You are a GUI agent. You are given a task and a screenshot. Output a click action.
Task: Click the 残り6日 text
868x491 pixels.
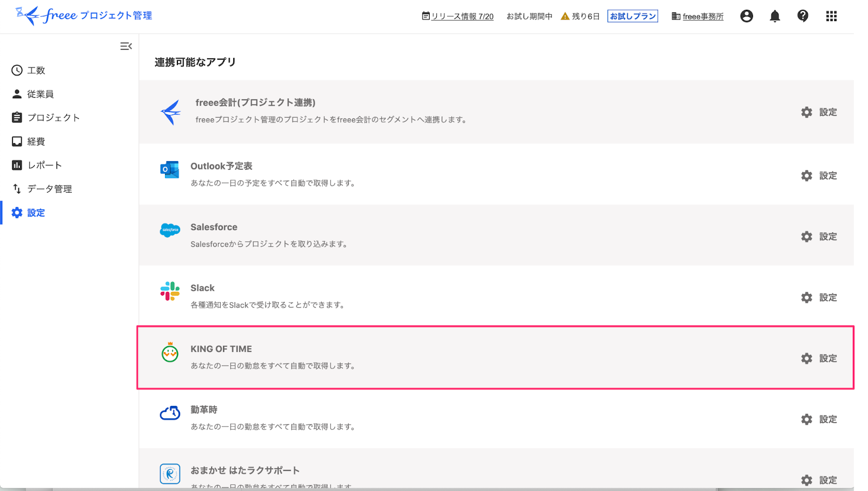(x=586, y=16)
